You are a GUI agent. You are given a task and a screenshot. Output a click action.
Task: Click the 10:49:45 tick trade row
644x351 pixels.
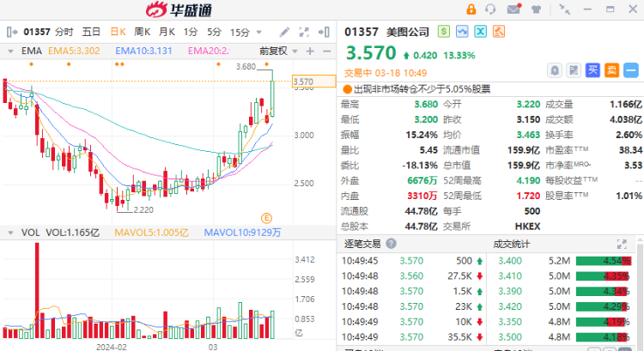[x=412, y=261]
